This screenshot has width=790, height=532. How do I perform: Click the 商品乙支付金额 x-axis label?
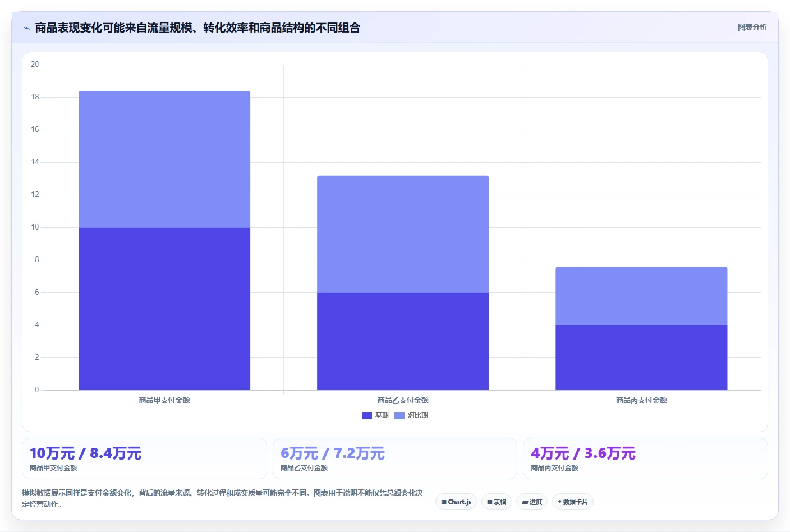point(403,400)
